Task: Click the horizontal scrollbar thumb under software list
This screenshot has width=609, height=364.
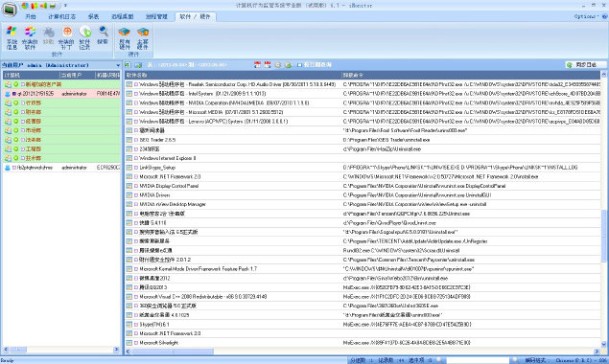Action: pyautogui.click(x=172, y=352)
